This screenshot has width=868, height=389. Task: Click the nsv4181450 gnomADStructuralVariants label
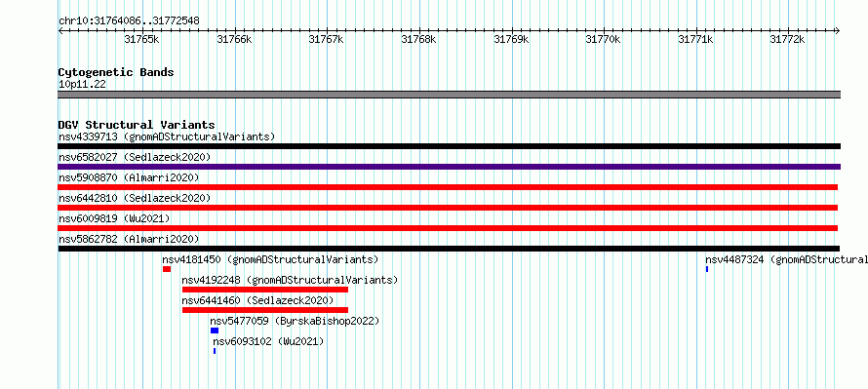tap(270, 259)
